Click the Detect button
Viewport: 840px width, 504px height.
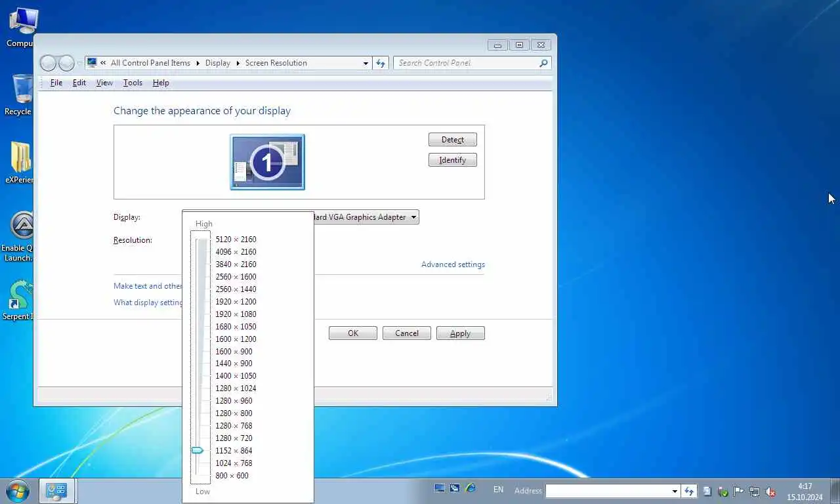pyautogui.click(x=453, y=140)
